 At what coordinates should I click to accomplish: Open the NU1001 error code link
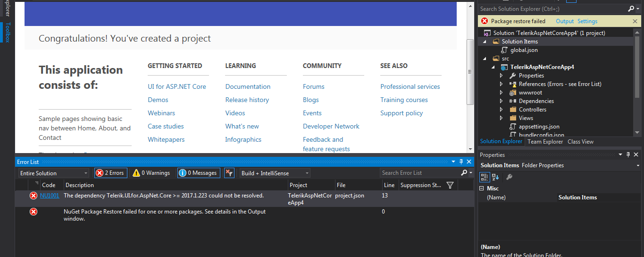50,196
